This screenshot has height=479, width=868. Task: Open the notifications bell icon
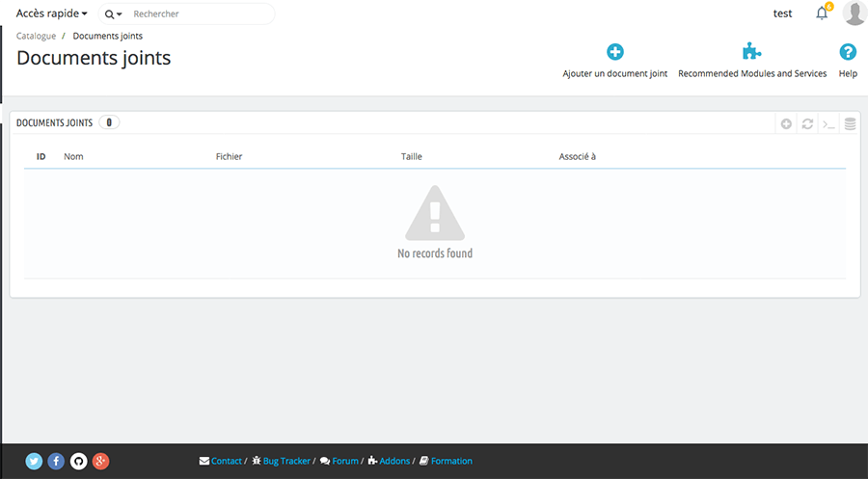[822, 13]
